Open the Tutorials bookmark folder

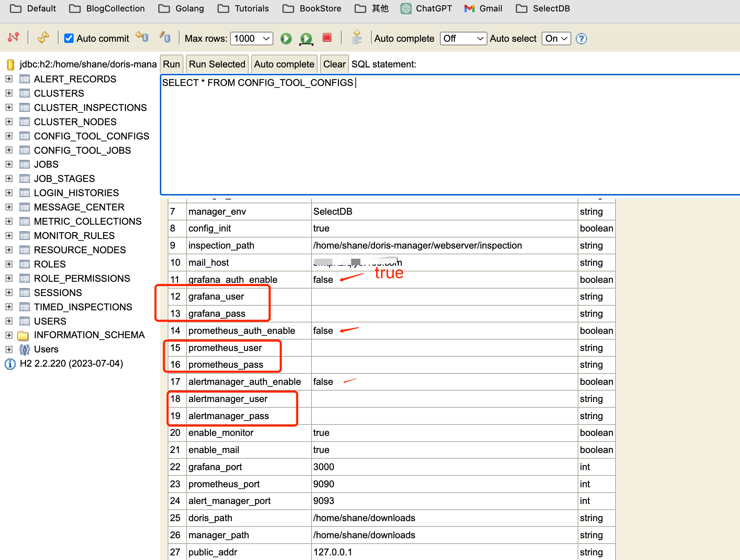click(243, 8)
